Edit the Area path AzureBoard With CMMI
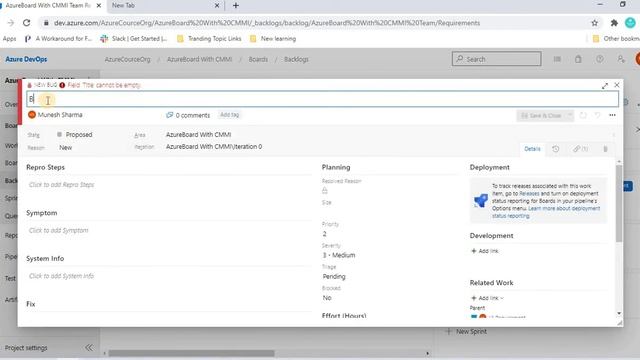640x360 pixels. click(198, 134)
